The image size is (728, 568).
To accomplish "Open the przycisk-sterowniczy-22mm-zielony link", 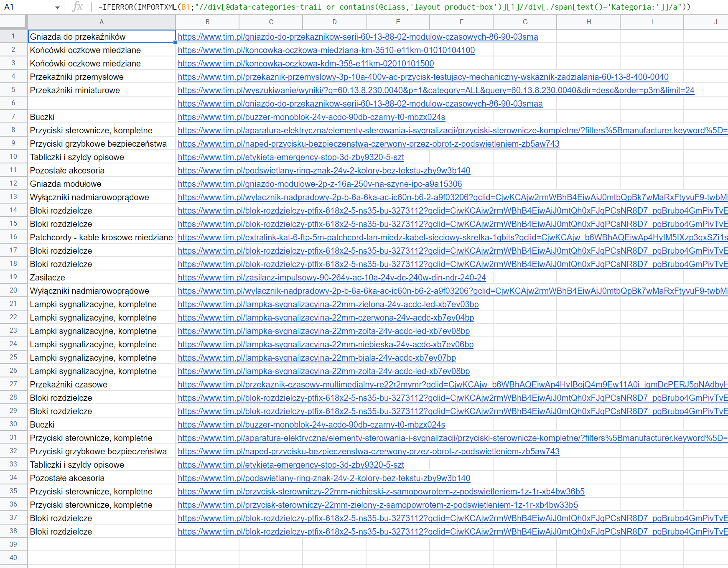I will click(x=378, y=505).
